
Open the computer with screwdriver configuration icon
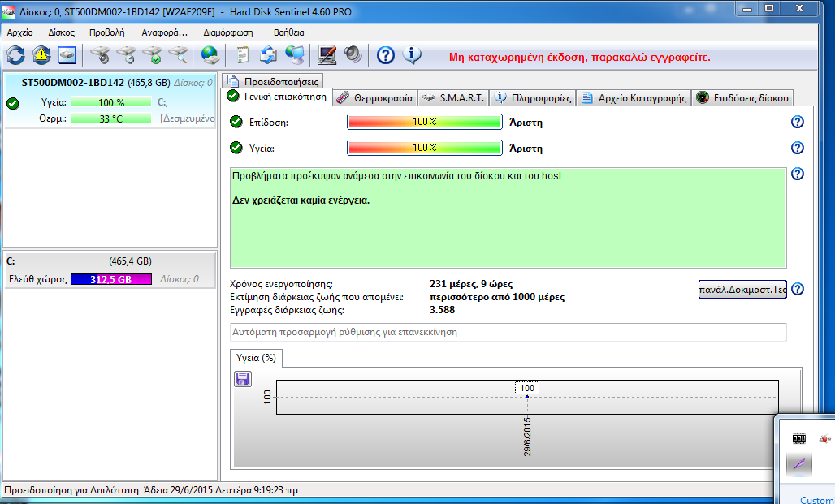[x=327, y=55]
